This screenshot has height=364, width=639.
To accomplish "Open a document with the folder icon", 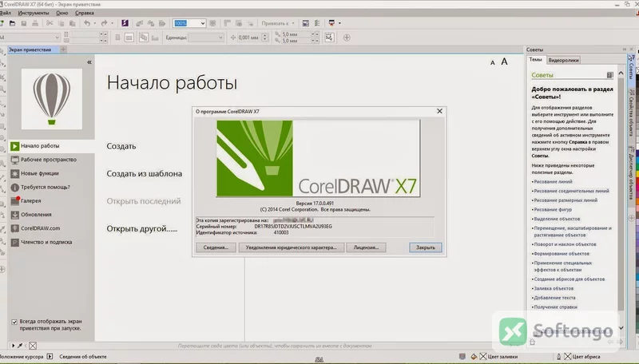I will click(x=12, y=23).
